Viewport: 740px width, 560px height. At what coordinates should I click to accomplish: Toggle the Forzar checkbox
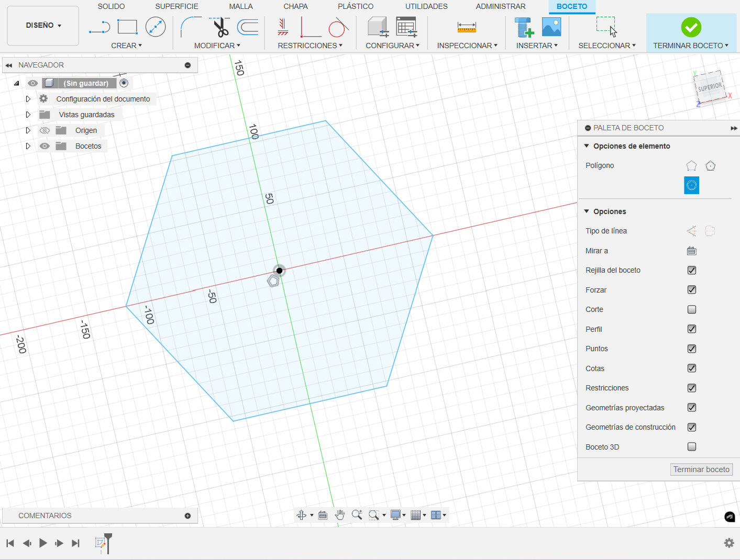[x=691, y=290]
